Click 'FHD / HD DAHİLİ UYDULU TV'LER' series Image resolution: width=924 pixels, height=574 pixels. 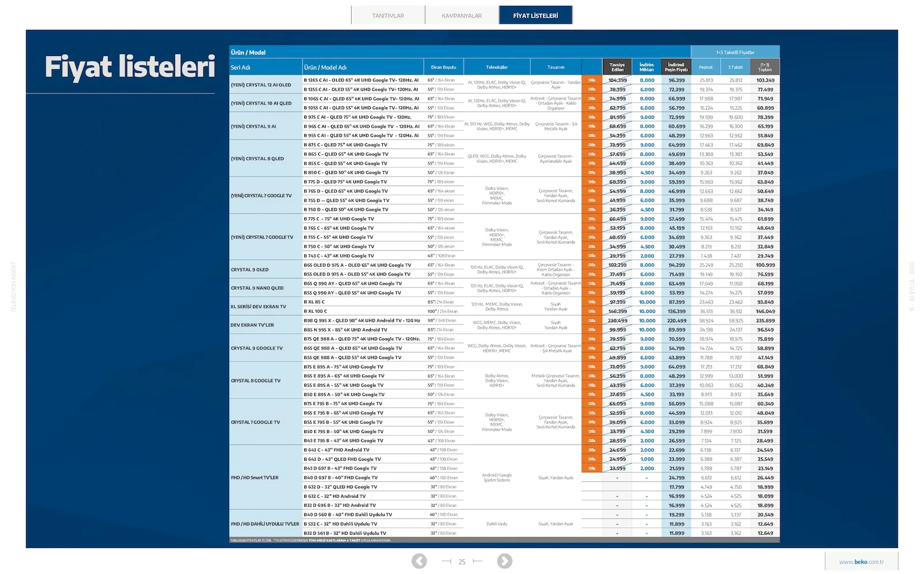[x=264, y=524]
